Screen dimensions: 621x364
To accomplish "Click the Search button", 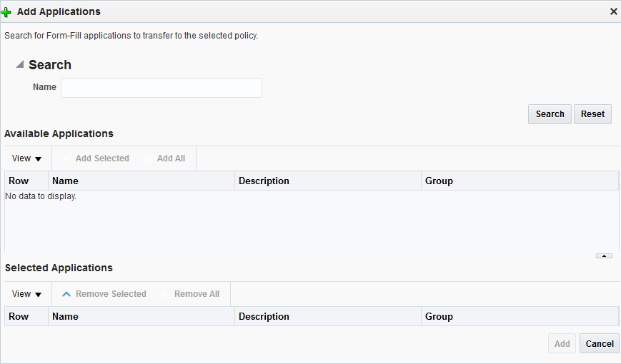I will coord(550,114).
